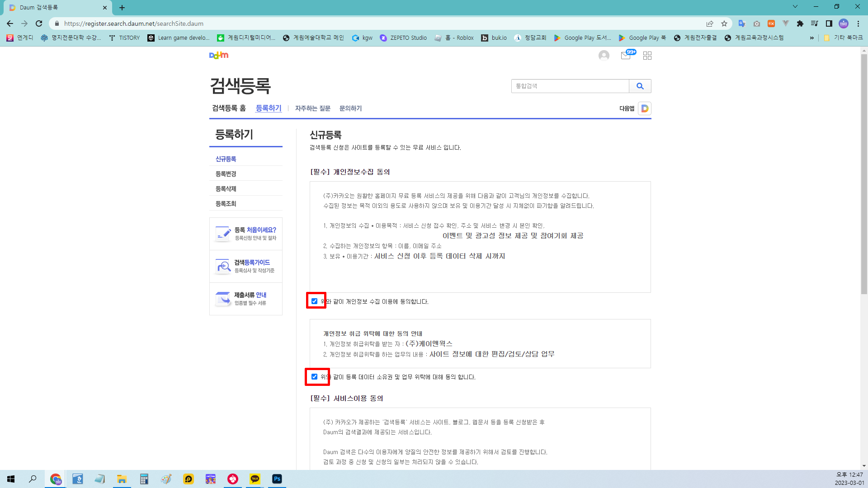Open the 다음앱 icon button
The image size is (868, 488).
coord(645,108)
